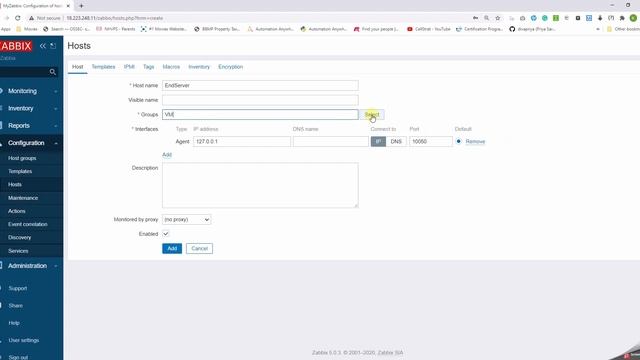The width and height of the screenshot is (640, 360).
Task: Click the Not secure warning icon
Action: click(31, 18)
